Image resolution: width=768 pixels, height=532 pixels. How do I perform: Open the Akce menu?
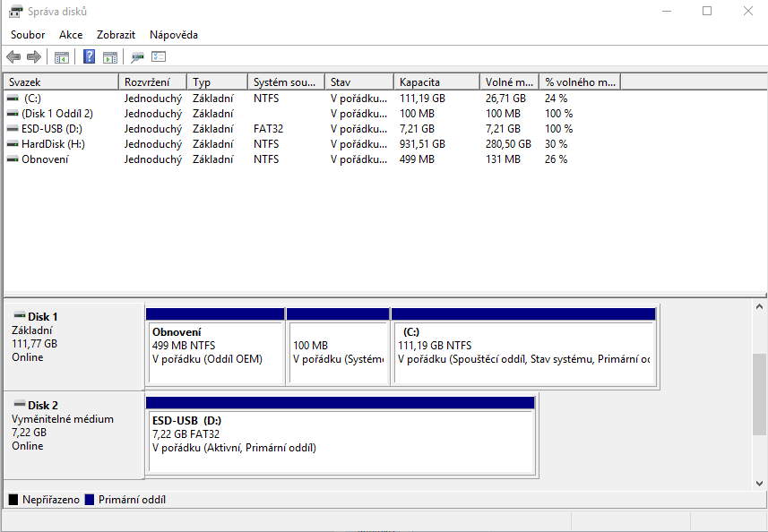pyautogui.click(x=71, y=35)
